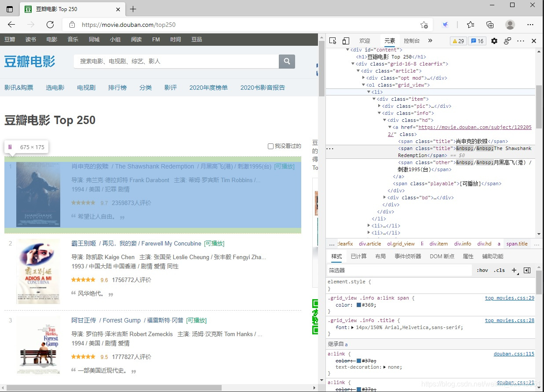
Task: Click the :hov element state toggle
Action: (482, 270)
